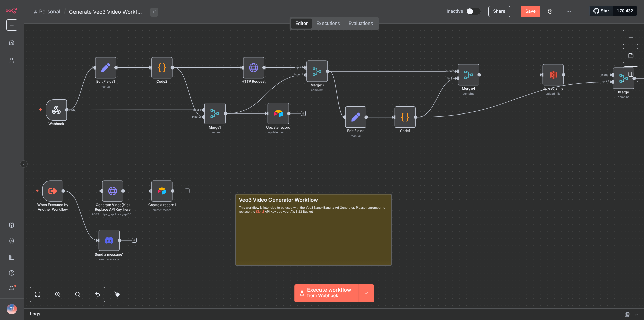Open the Execute workflow dropdown arrow

click(366, 293)
